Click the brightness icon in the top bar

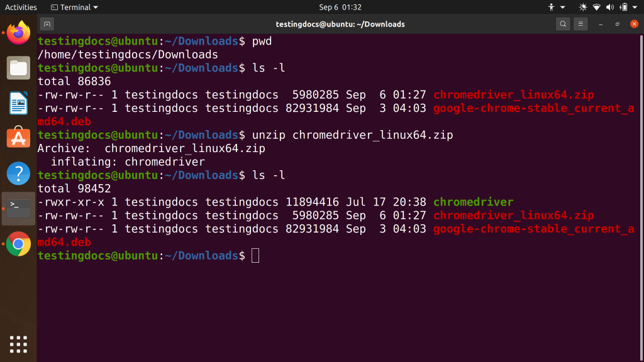click(583, 7)
